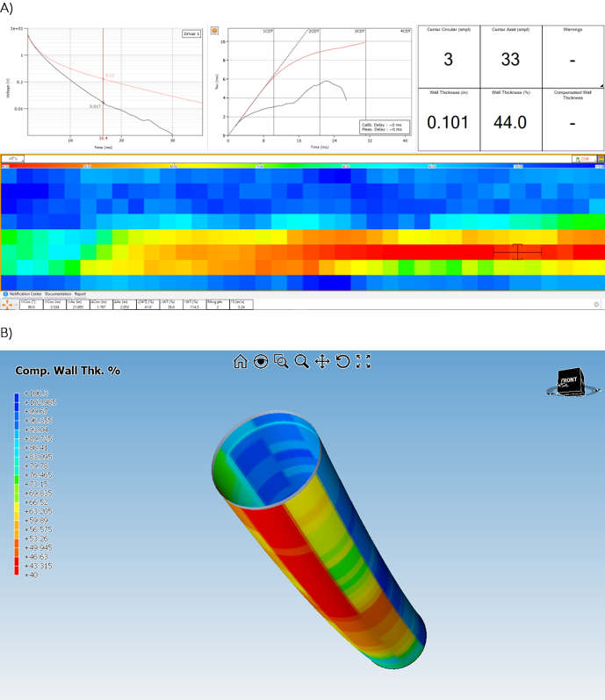Screen dimensions: 605x700
Task: Click the crosshair cursor on the C-scan map
Action: coord(517,251)
